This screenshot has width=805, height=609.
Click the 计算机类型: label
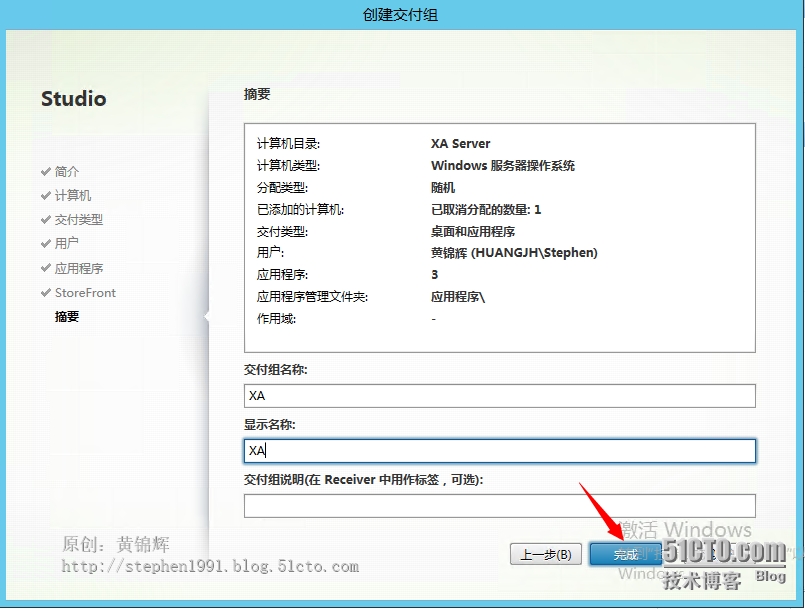[288, 166]
